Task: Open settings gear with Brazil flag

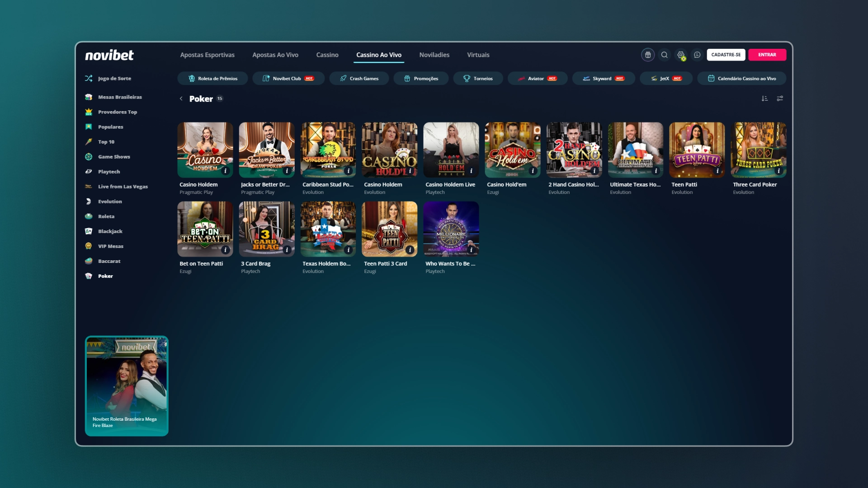Action: (680, 55)
